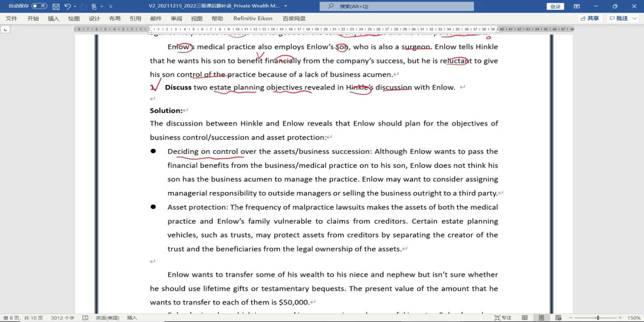Click the tab stop selector at ruler corner
Image resolution: width=644 pixels, height=322 pixels.
click(5, 30)
